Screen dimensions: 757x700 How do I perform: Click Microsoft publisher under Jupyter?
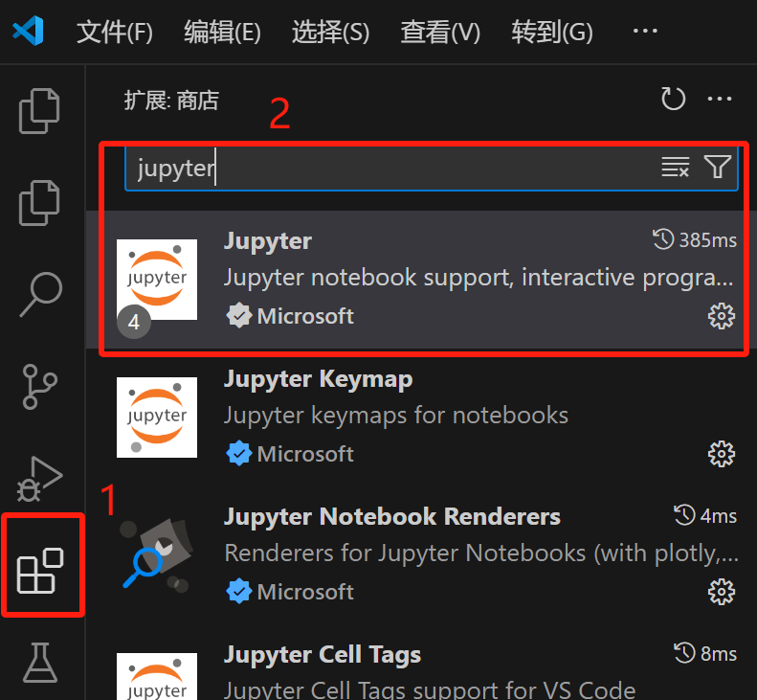305,316
